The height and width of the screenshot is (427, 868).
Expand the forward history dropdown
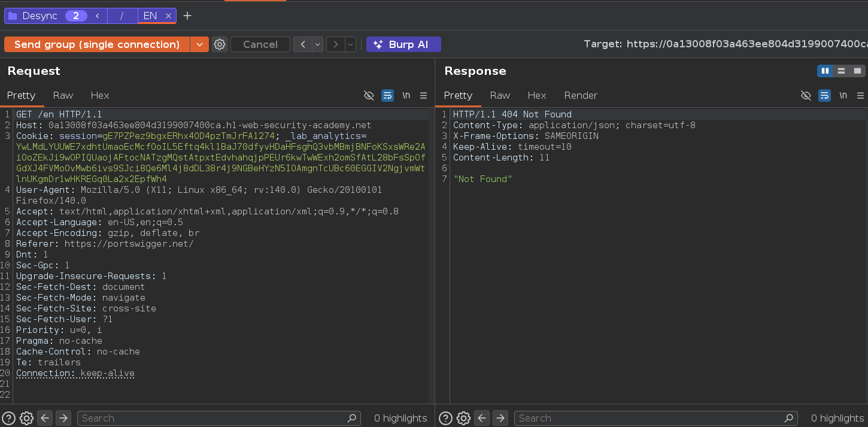350,44
